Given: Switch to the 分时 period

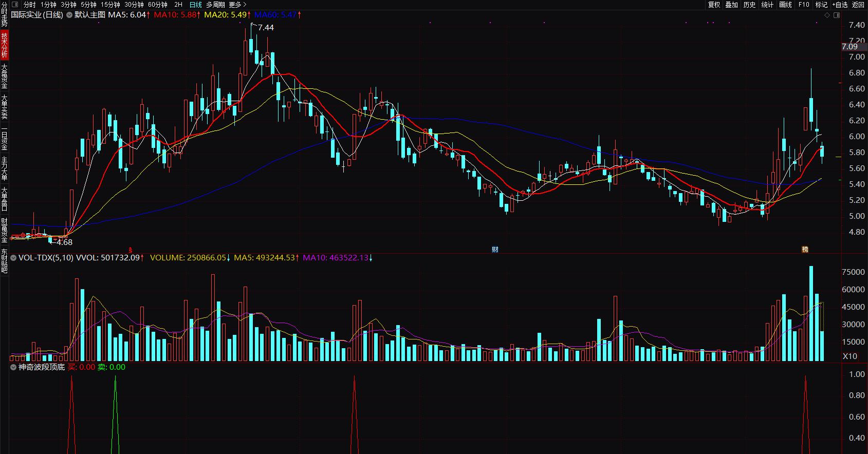Looking at the screenshot, I should point(30,5).
